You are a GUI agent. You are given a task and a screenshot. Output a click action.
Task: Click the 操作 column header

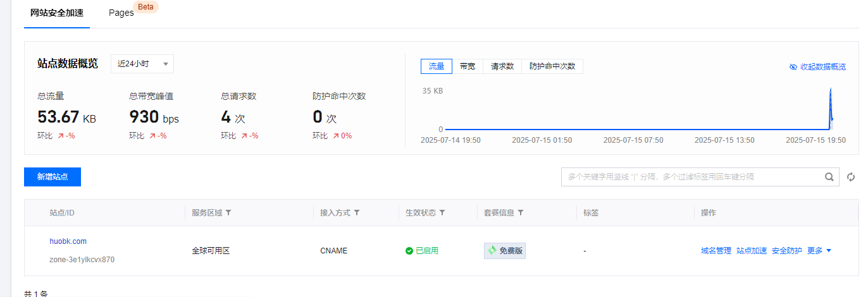click(709, 213)
